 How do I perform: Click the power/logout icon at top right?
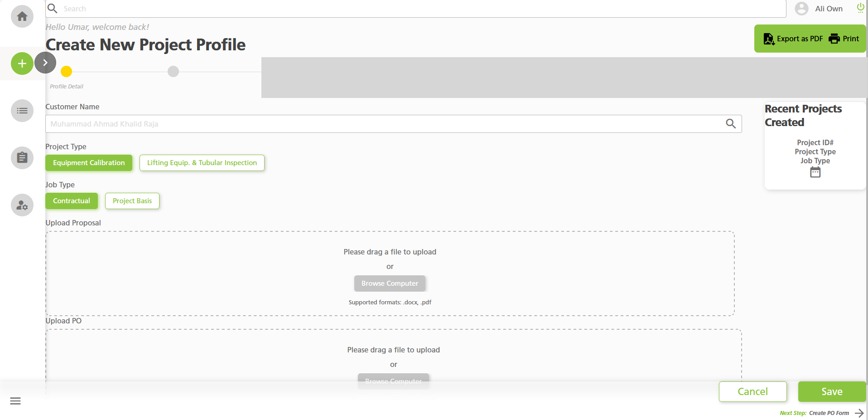(859, 8)
